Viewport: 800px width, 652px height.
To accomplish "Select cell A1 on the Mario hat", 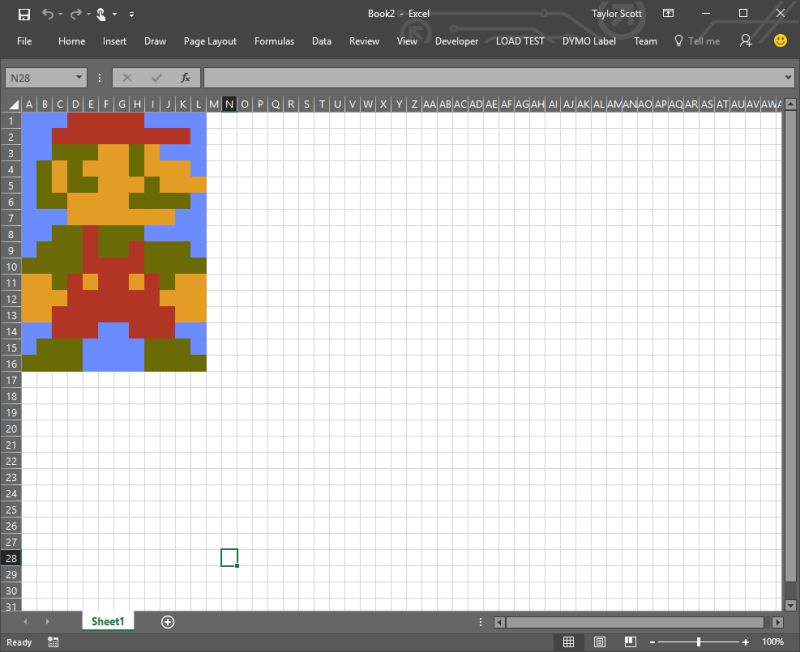I will click(x=29, y=119).
